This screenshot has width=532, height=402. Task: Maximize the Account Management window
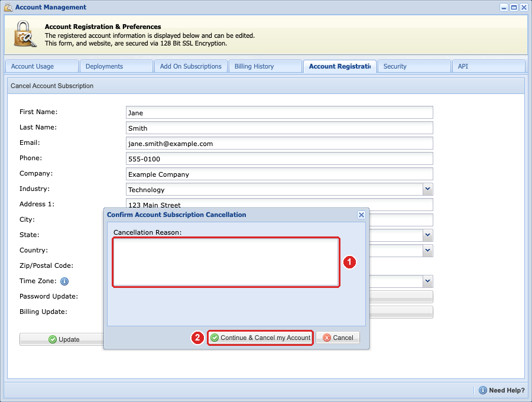coord(514,8)
